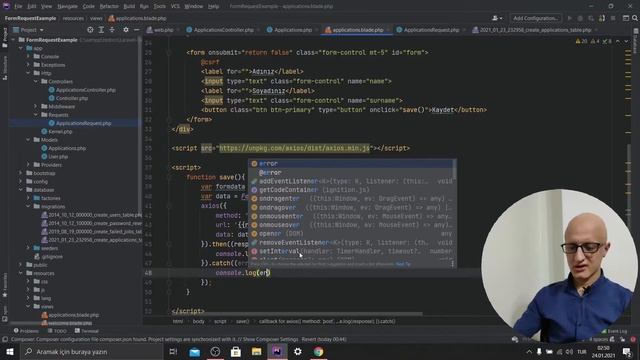640x360 pixels.
Task: Expand the bootstrap folder
Action: (x=21, y=173)
